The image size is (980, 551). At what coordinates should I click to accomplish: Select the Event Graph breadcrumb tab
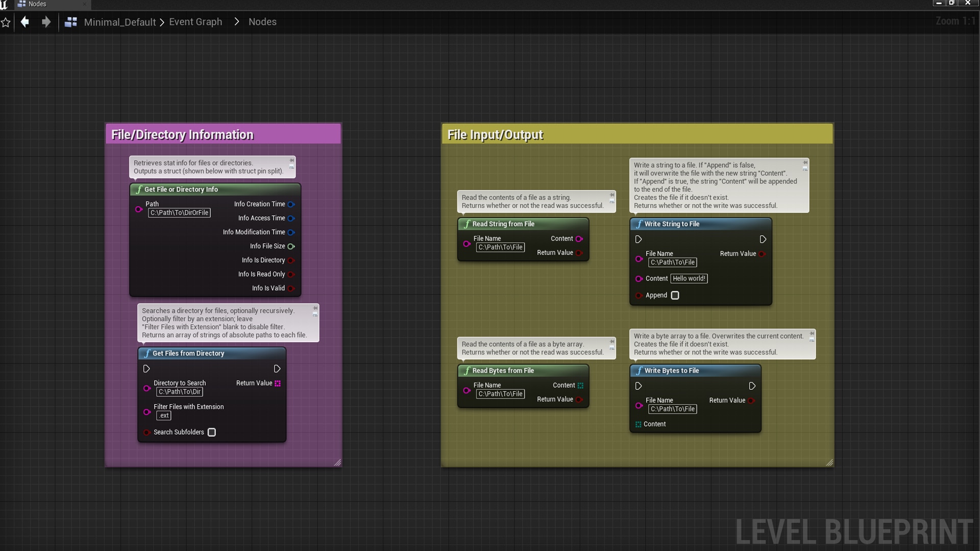click(x=195, y=21)
